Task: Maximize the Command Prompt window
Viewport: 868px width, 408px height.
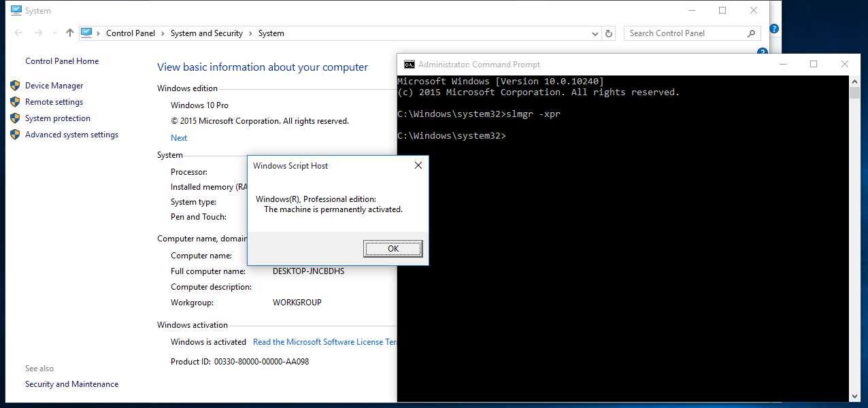Action: click(814, 64)
